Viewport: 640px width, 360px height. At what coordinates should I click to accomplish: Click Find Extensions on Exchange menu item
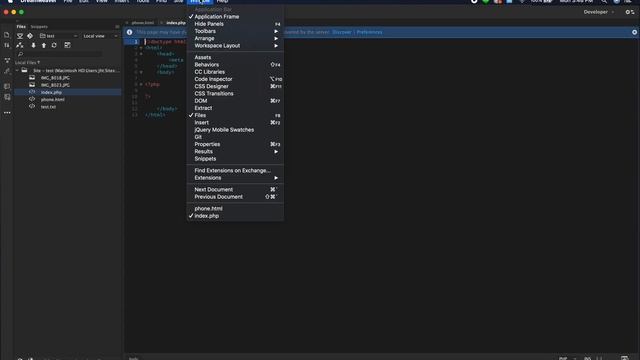point(236,171)
